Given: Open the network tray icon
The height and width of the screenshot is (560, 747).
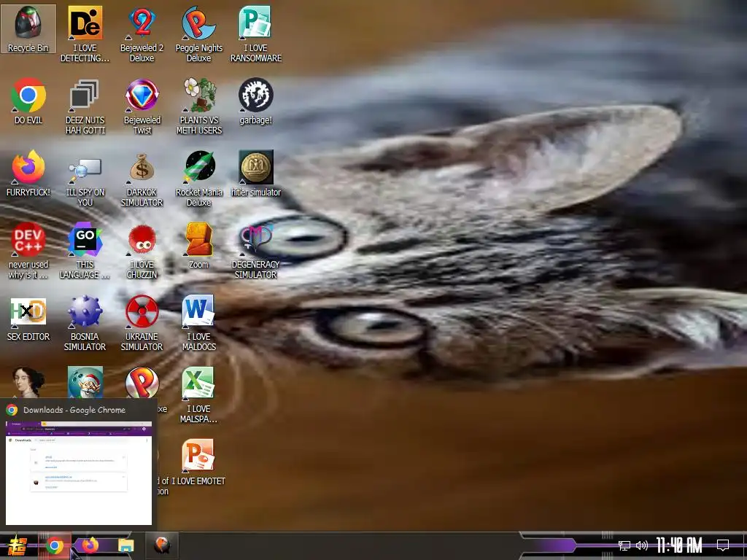Looking at the screenshot, I should 624,545.
